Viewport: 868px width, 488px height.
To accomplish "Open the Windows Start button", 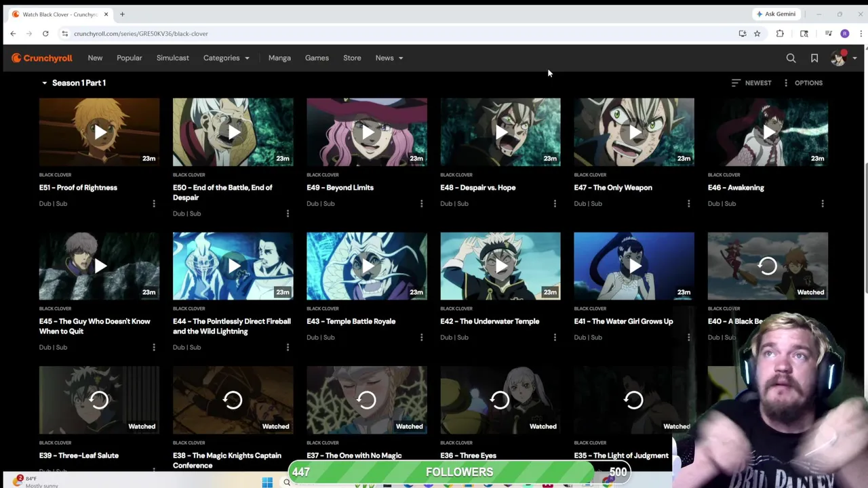I will (267, 483).
